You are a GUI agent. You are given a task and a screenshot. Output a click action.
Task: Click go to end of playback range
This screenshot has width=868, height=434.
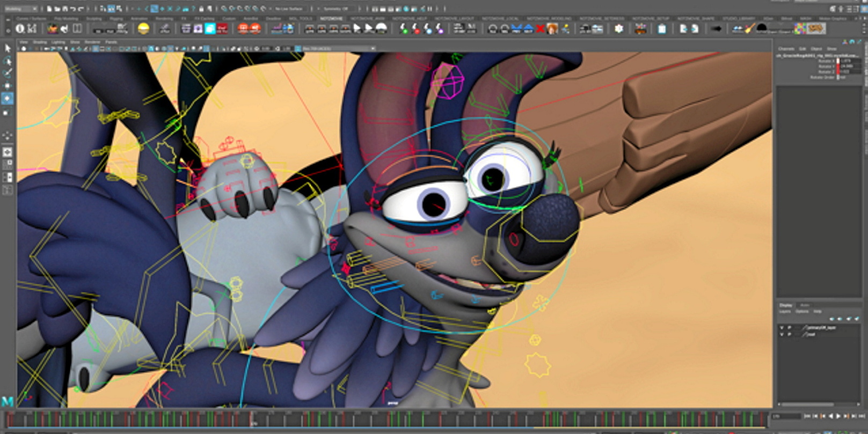(x=862, y=416)
